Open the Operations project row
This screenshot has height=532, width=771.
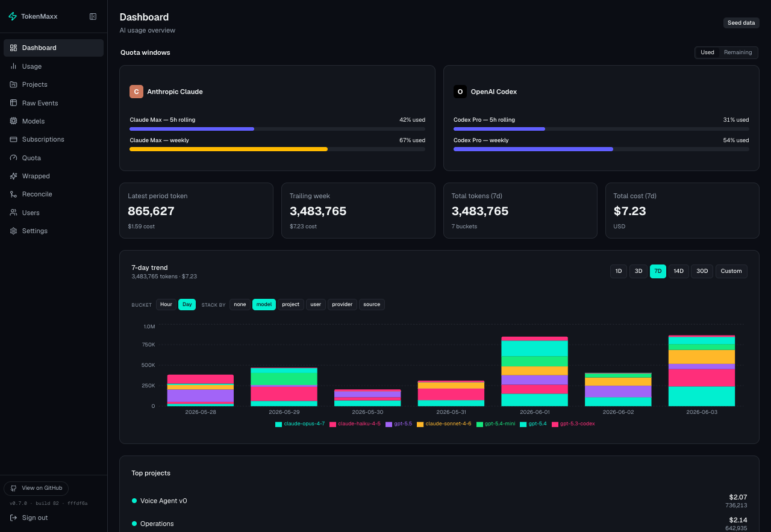click(x=439, y=524)
